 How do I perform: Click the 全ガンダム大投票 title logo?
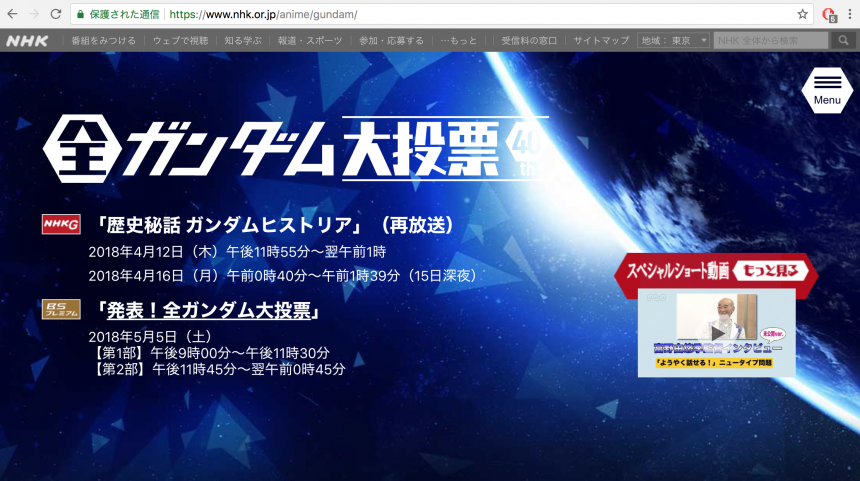296,148
